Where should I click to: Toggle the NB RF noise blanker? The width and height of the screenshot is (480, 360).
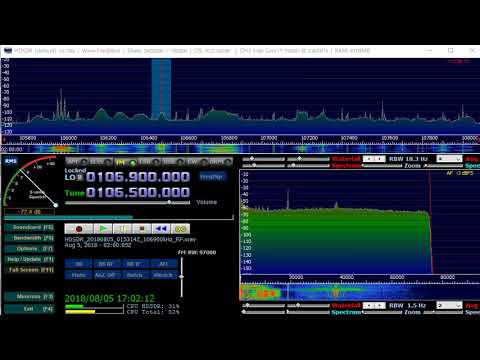[x=106, y=264]
